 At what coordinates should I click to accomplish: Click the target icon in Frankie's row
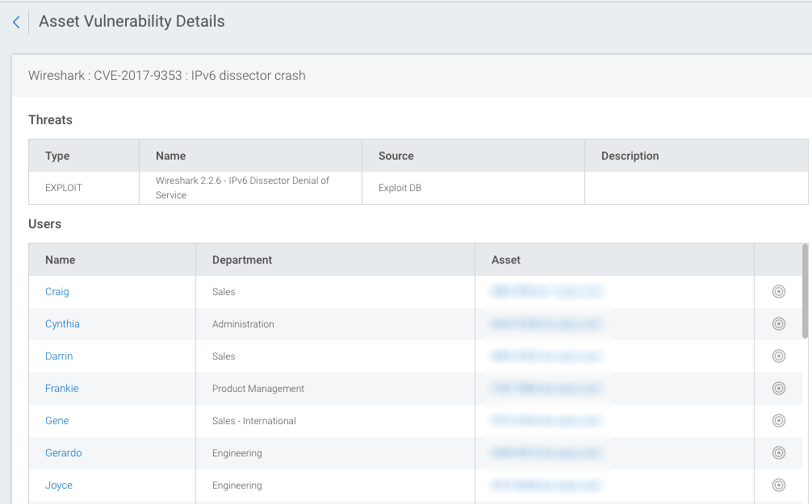click(x=778, y=389)
